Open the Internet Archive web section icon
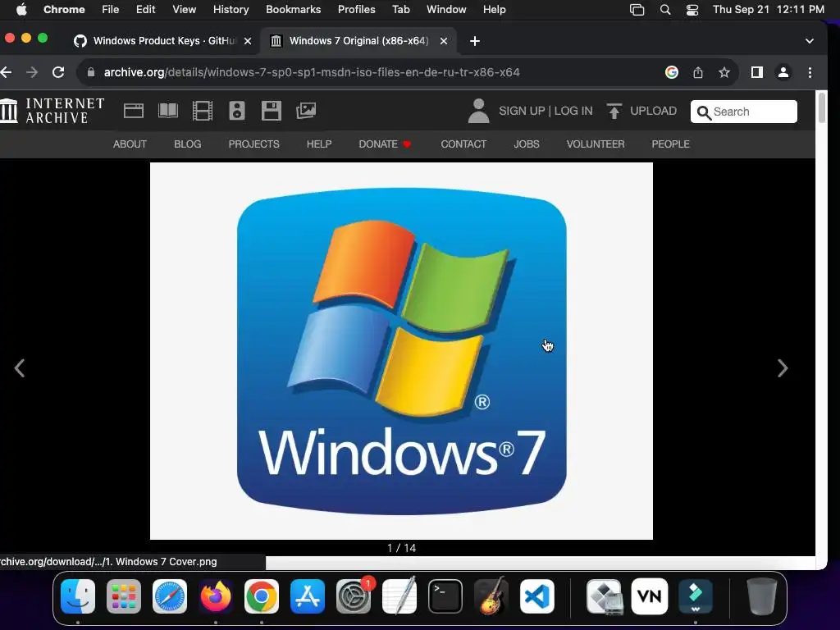The height and width of the screenshot is (630, 840). pyautogui.click(x=134, y=111)
